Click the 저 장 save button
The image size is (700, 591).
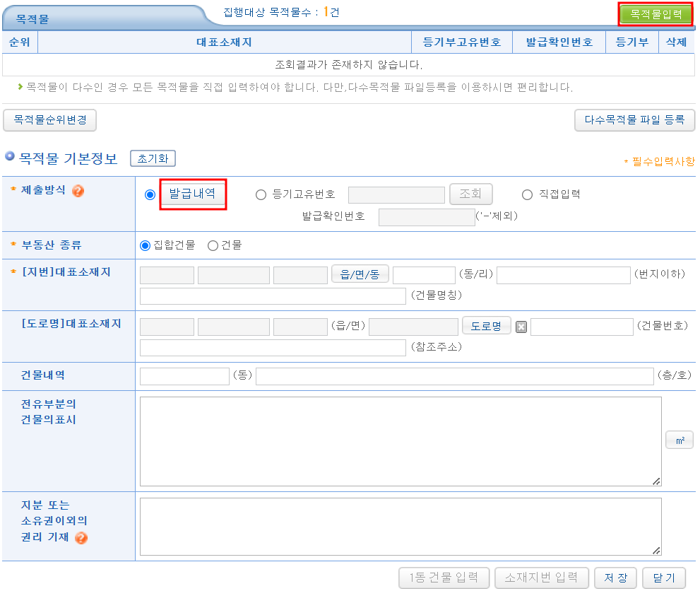click(x=616, y=578)
